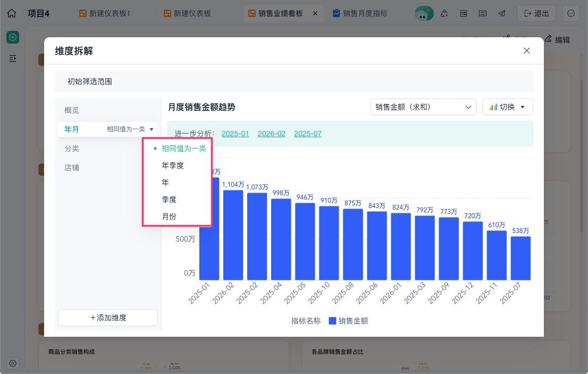This screenshot has height=374, width=588.
Task: Open the AI assistant avatar icon
Action: (424, 13)
